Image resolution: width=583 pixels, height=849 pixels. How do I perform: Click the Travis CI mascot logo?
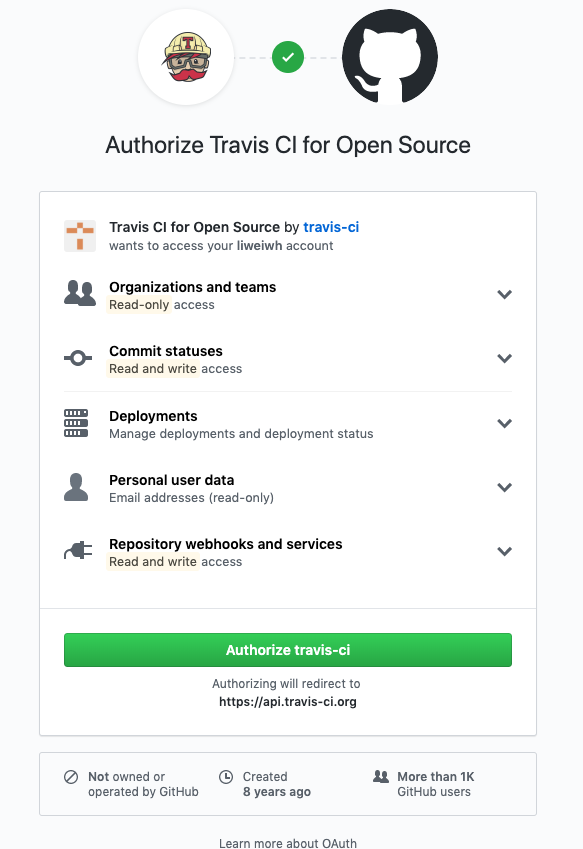tap(186, 57)
